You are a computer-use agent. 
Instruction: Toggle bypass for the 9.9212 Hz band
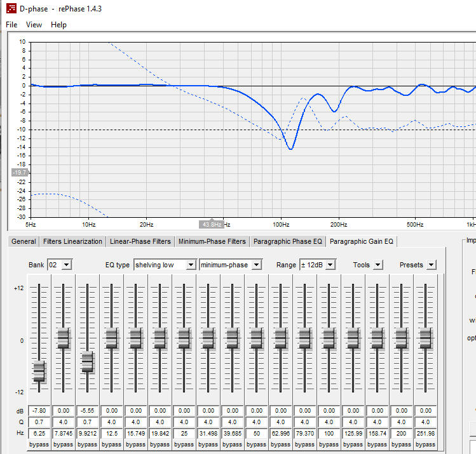(87, 444)
